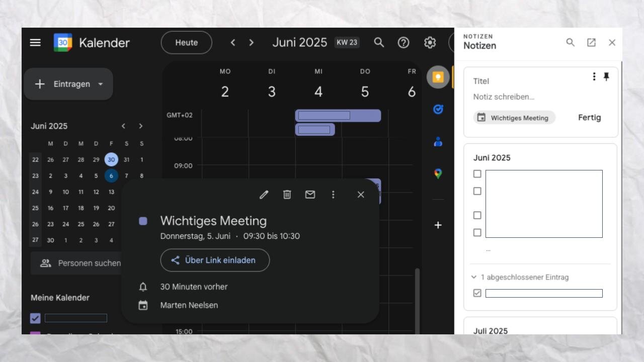Open Google Maps side panel icon
644x362 pixels.
438,173
